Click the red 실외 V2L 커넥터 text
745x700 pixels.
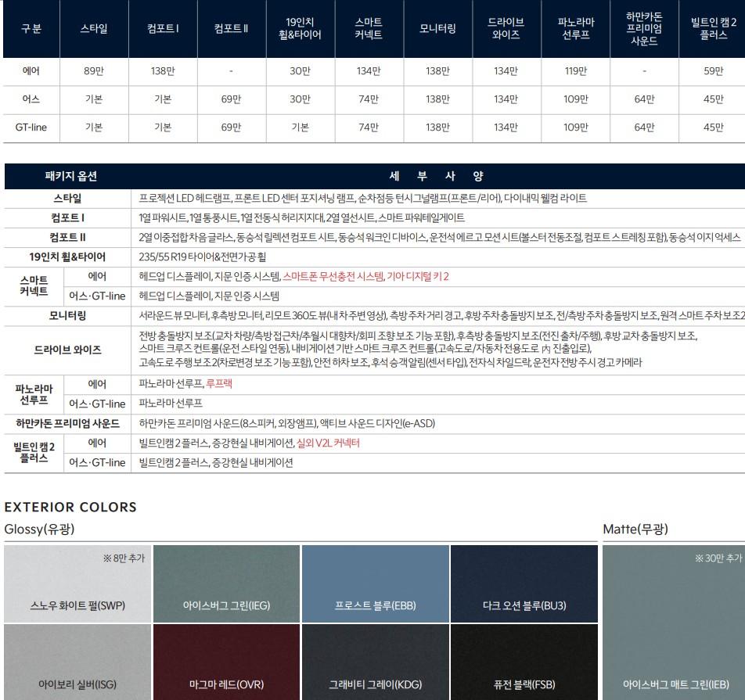[x=328, y=443]
